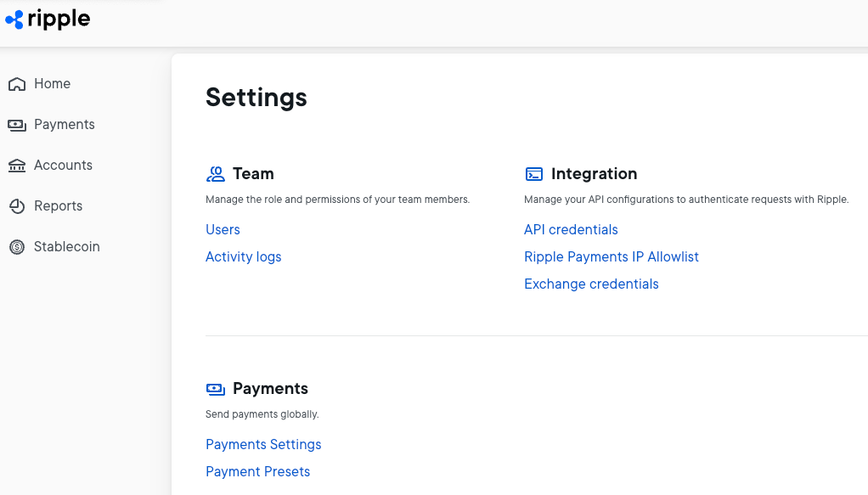Go to Home from the sidebar label
This screenshot has width=868, height=495.
tap(52, 84)
